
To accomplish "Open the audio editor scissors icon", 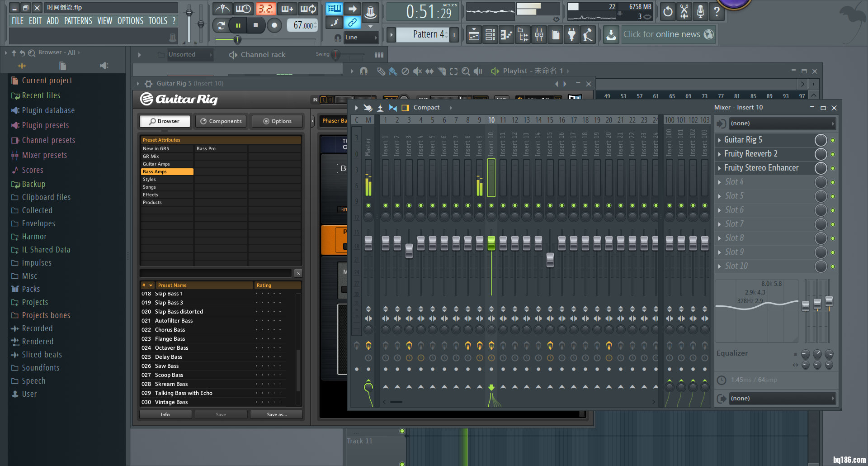I will [x=684, y=11].
